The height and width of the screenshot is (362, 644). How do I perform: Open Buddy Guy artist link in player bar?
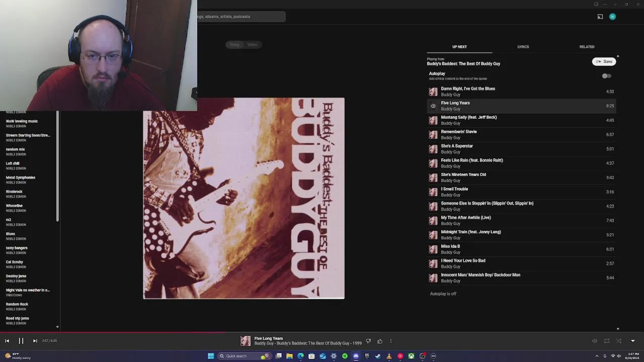click(265, 343)
